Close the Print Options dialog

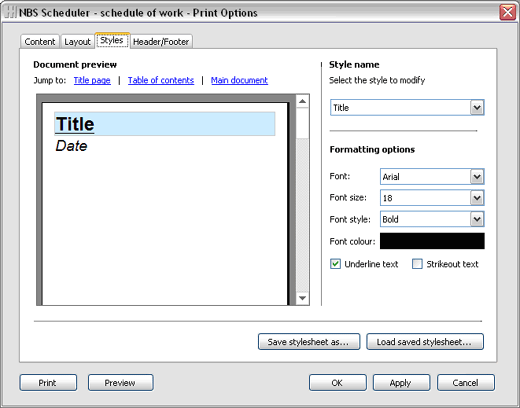click(x=507, y=13)
